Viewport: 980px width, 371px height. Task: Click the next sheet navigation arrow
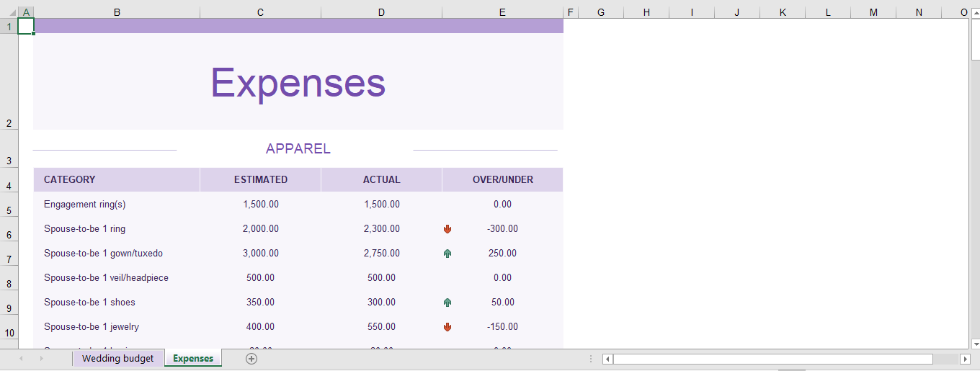click(41, 358)
